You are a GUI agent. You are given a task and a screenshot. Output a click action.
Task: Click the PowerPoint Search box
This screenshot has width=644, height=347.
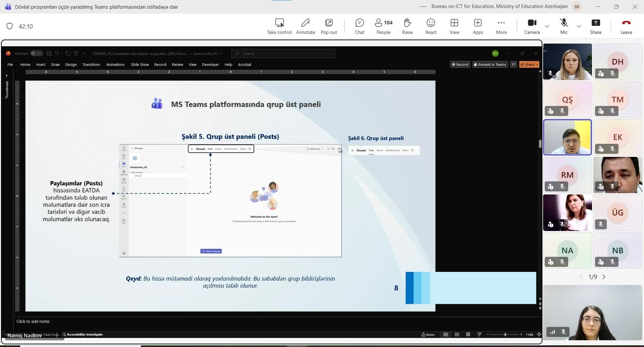[283, 53]
